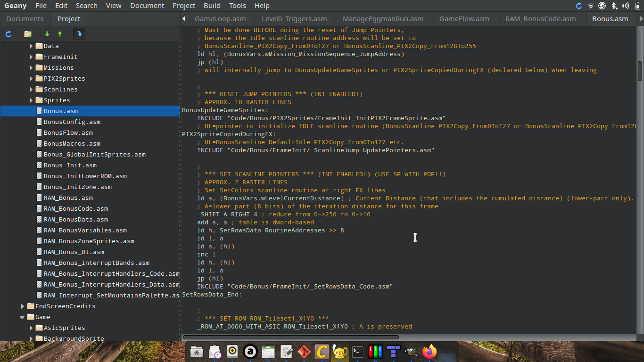Viewport: 644px width, 362px height.
Task: Open the mail clock app in dock
Action: [215, 352]
